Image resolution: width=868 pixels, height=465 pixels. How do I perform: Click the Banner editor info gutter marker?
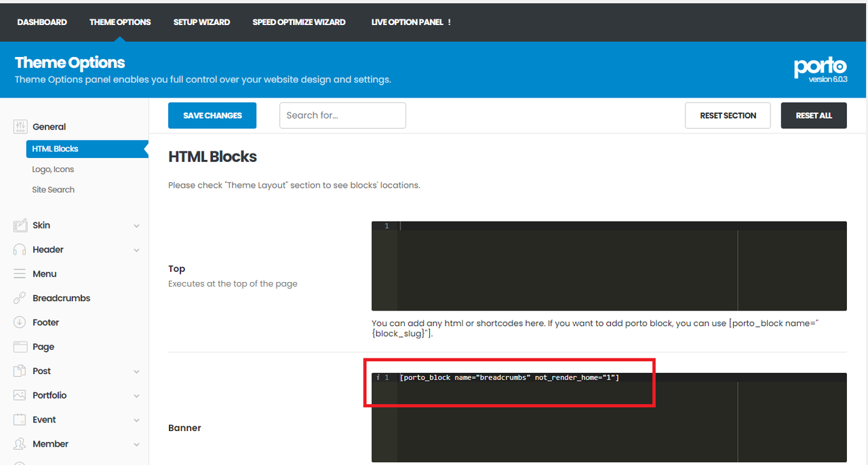point(378,378)
